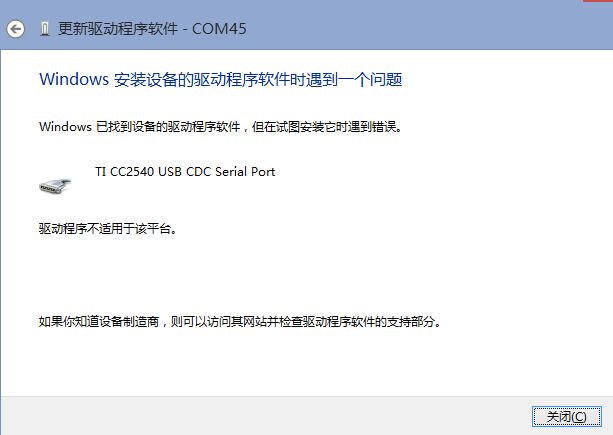This screenshot has width=613, height=435.
Task: Close the window via the red corner button
Action: [x=598, y=1]
